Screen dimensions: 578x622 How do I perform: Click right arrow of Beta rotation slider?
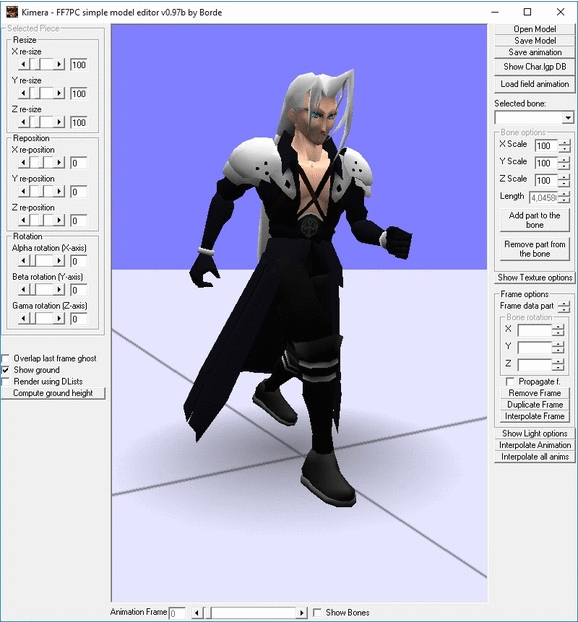pos(59,290)
